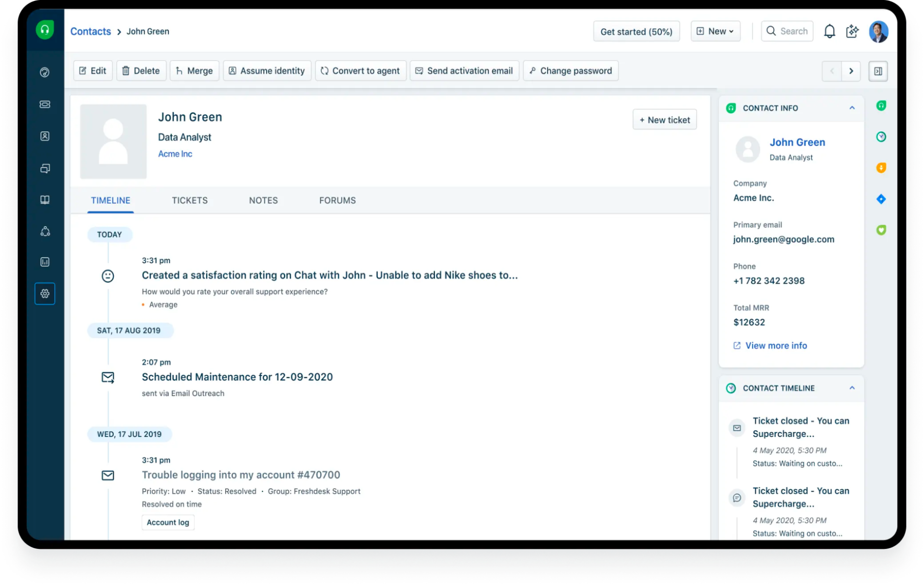
Task: Open the Assume identity option
Action: [x=267, y=70]
